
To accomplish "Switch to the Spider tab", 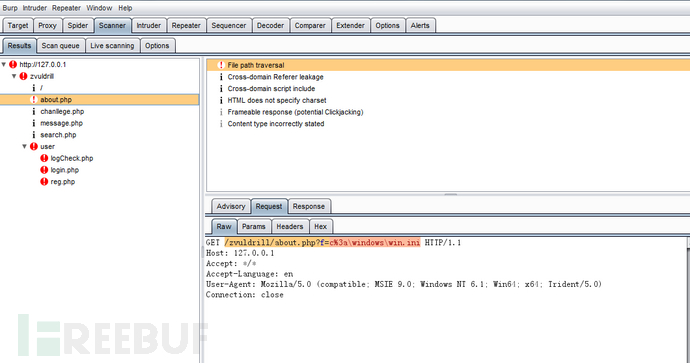I will [x=77, y=26].
